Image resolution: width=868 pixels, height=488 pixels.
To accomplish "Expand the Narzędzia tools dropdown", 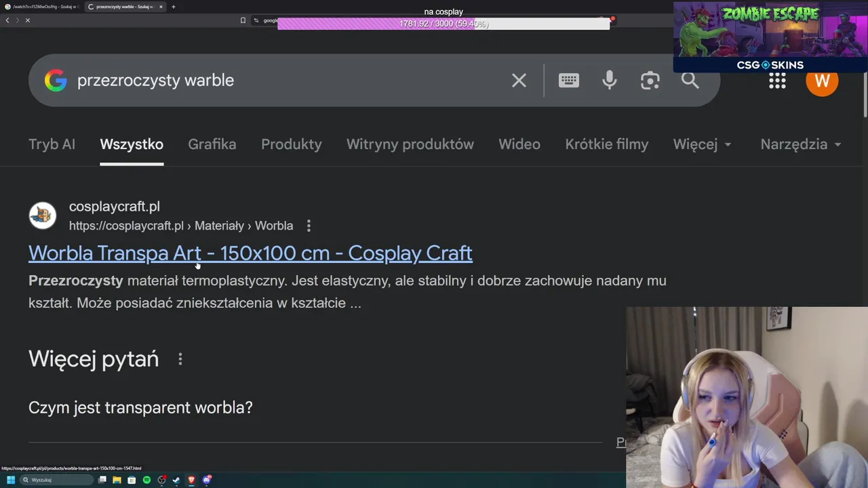I will pyautogui.click(x=801, y=144).
